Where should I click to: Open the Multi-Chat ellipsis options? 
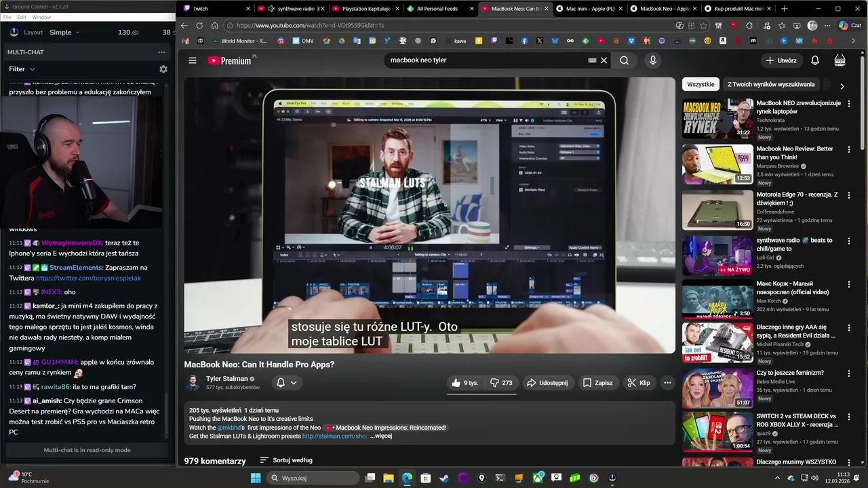161,52
